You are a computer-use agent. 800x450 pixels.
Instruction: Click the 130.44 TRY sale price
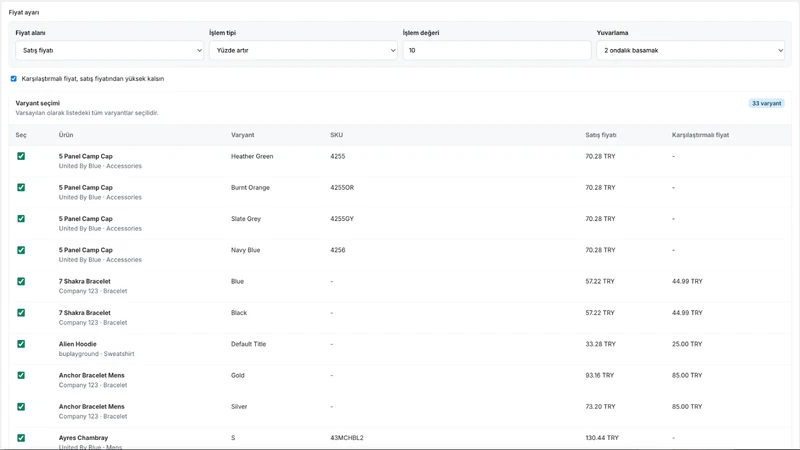pyautogui.click(x=602, y=438)
